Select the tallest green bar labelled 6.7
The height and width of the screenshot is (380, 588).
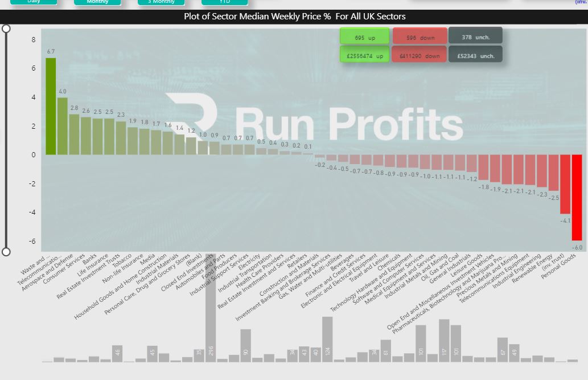[x=51, y=107]
